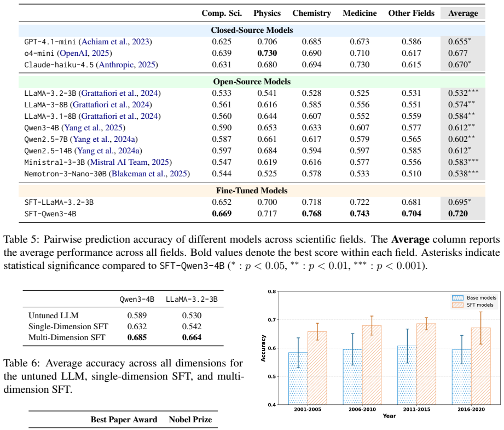Image resolution: width=504 pixels, height=430 pixels.
Task: Click the Year x-axis label on chart
Action: (389, 416)
